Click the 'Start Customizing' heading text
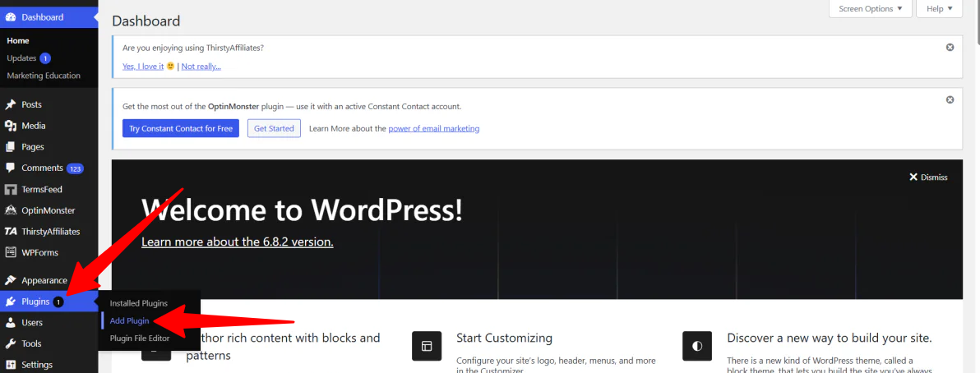This screenshot has width=980, height=373. pyautogui.click(x=504, y=338)
